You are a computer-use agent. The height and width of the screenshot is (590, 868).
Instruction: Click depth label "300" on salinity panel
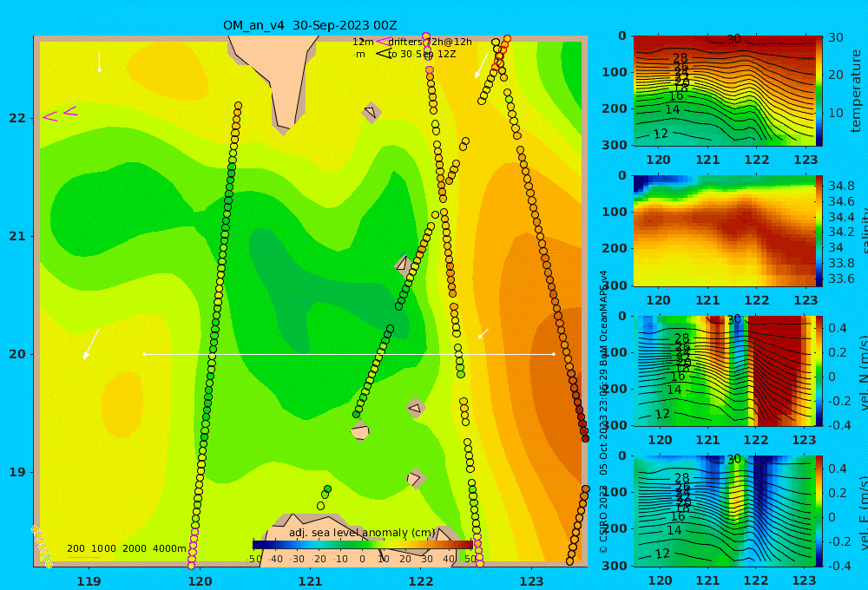(x=614, y=285)
